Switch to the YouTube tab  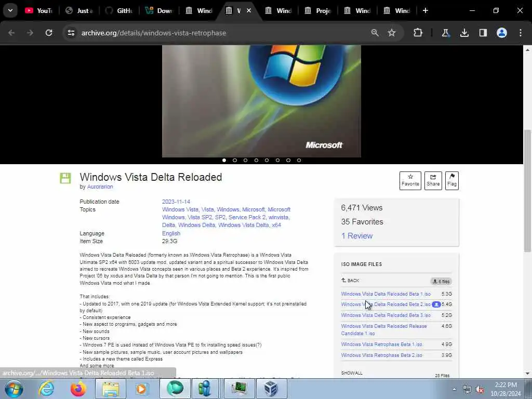39,10
